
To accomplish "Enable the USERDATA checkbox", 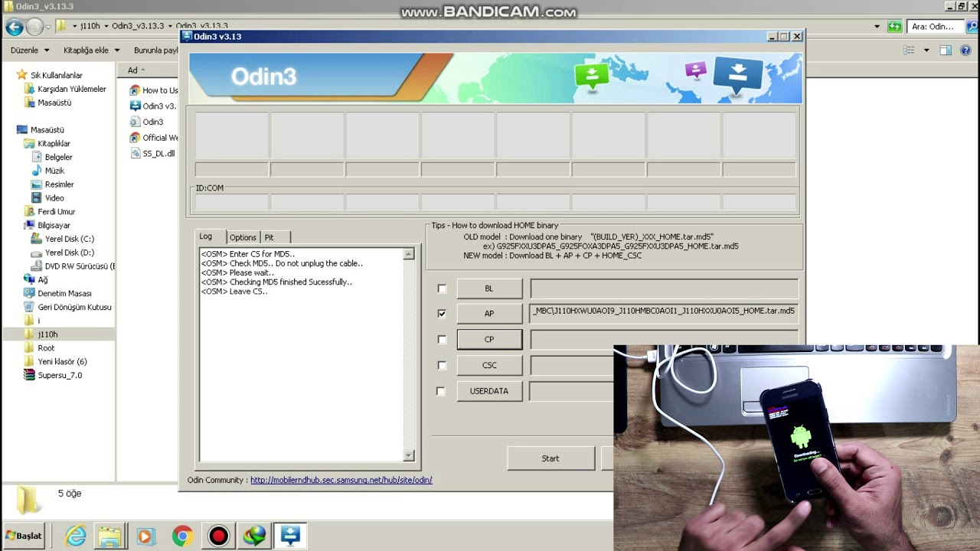I will click(x=442, y=391).
